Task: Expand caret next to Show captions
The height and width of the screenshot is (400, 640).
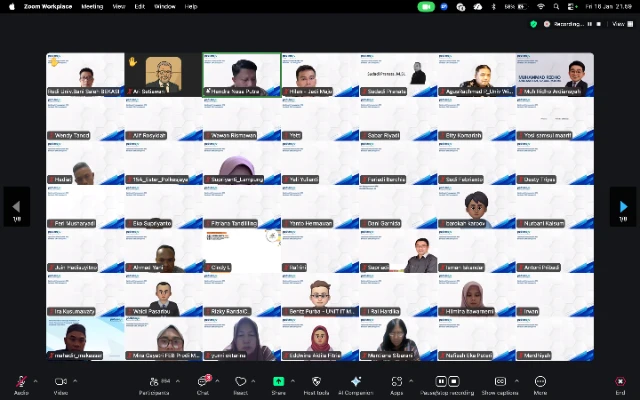Action: tap(517, 381)
